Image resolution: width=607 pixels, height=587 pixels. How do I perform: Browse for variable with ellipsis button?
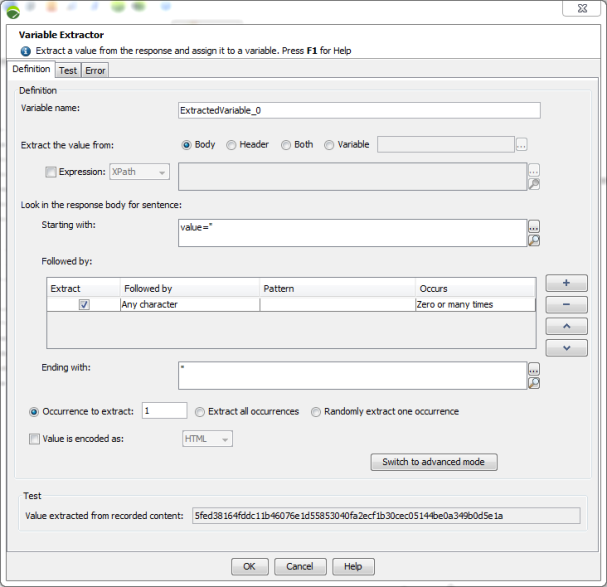point(521,145)
